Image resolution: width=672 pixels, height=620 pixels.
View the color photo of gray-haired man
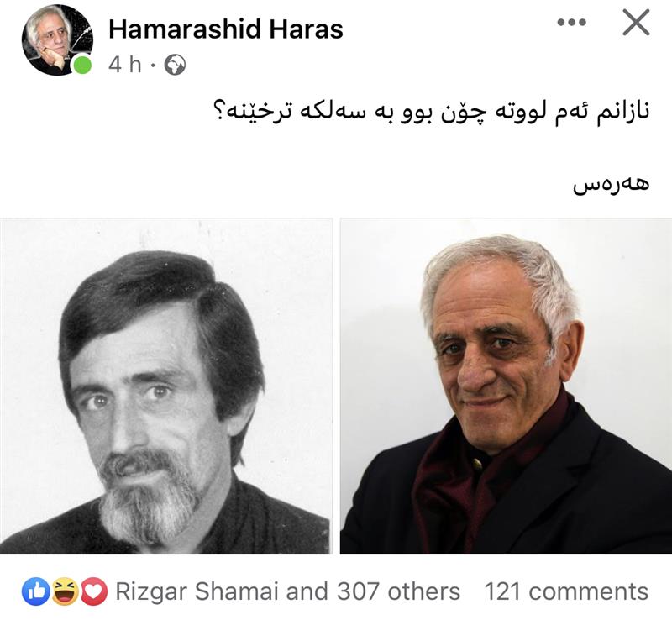(x=507, y=386)
